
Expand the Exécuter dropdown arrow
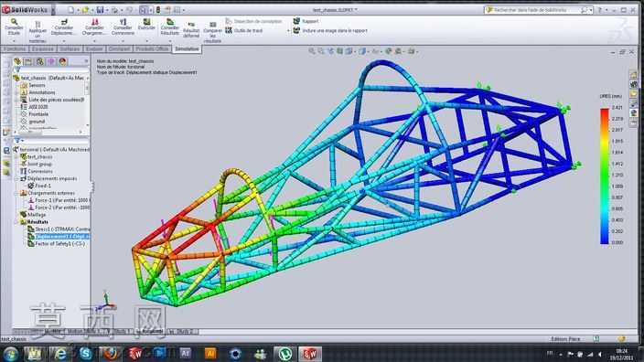pyautogui.click(x=146, y=41)
